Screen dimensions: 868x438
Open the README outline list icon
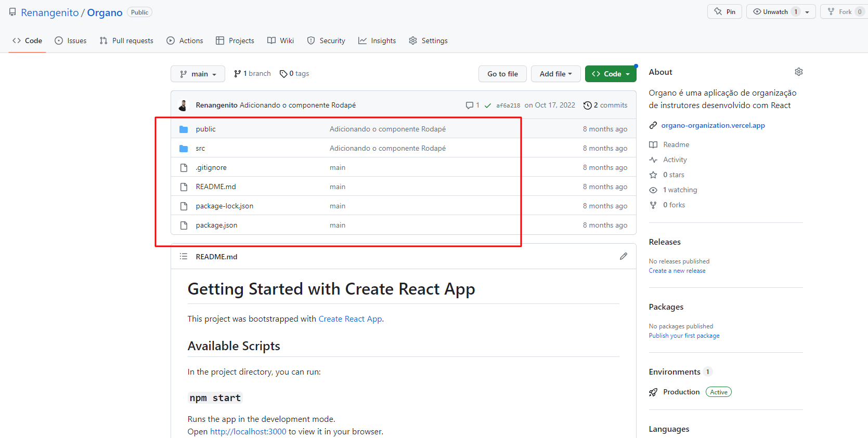[184, 256]
